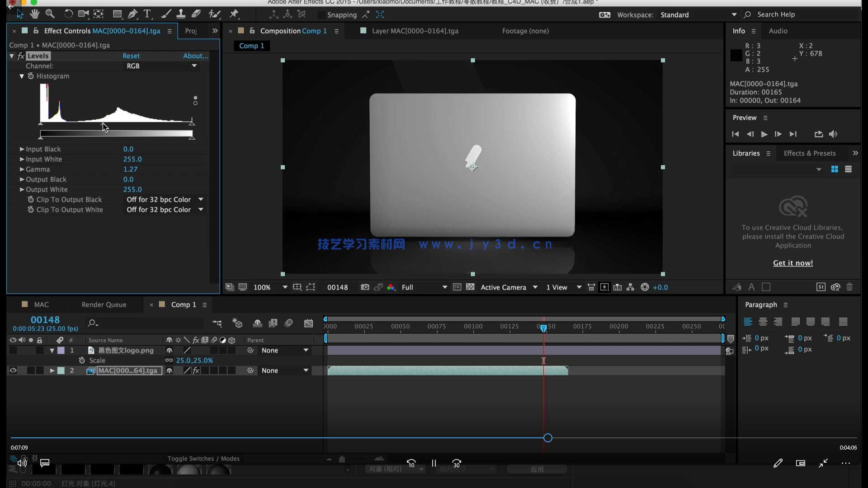Hide the MAC[000...64].tga layer
Viewport: 868px width, 488px height.
[x=13, y=371]
